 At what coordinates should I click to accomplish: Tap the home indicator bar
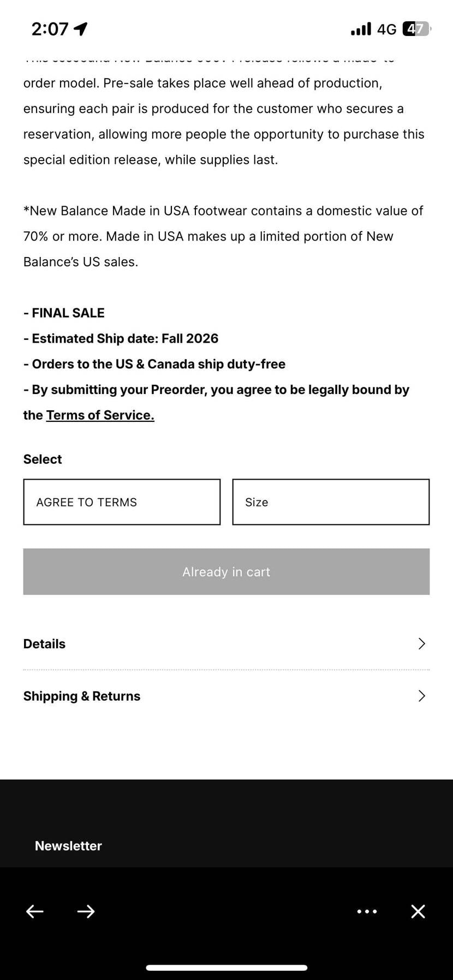(x=226, y=967)
